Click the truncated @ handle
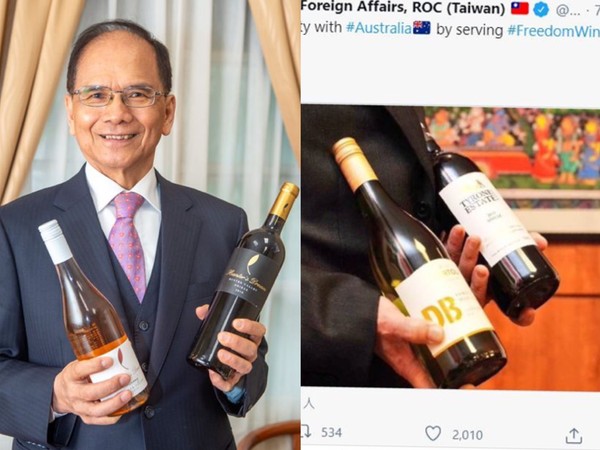The width and height of the screenshot is (600, 450). [x=568, y=11]
